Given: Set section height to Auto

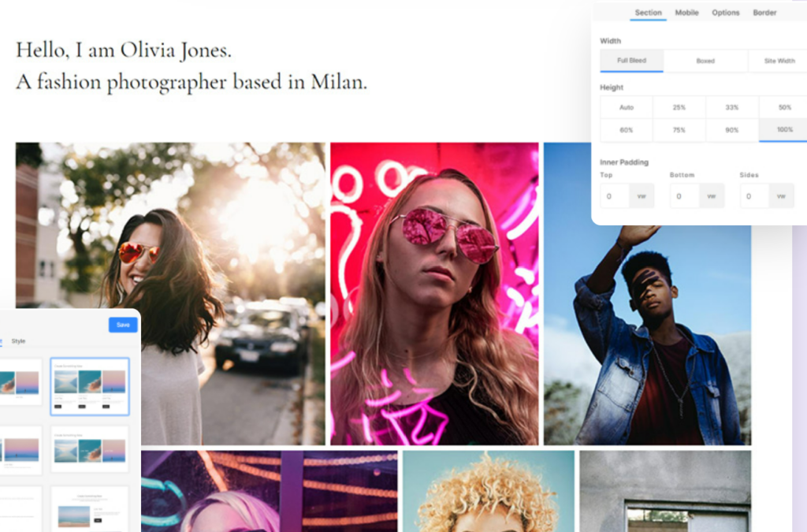Looking at the screenshot, I should click(x=627, y=107).
